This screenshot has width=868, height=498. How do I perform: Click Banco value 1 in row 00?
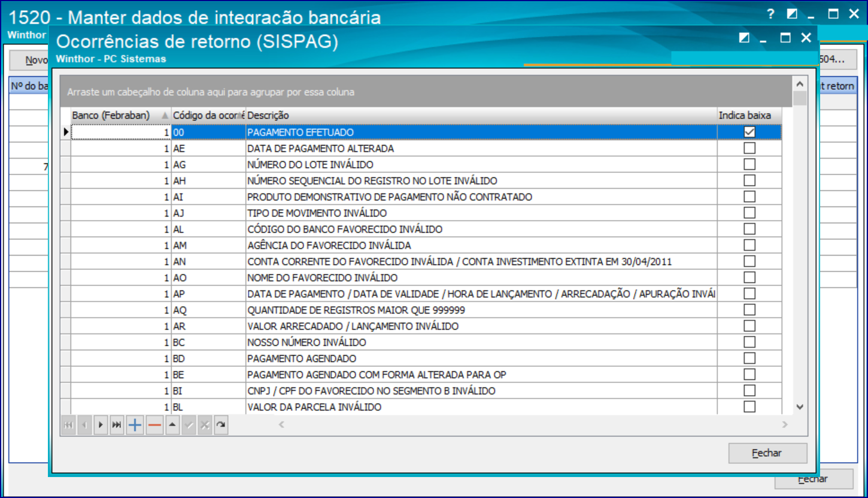point(121,132)
